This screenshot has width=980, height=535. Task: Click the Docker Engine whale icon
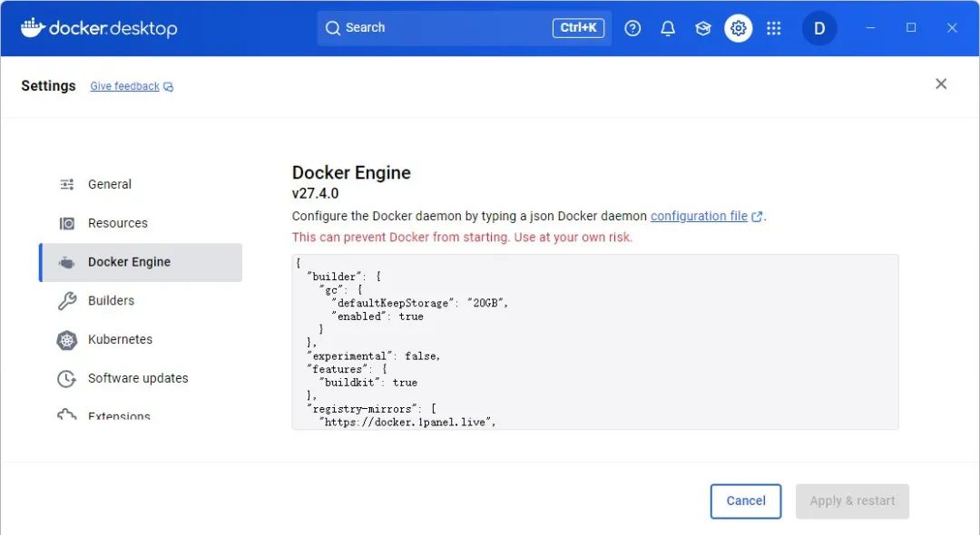pos(67,262)
